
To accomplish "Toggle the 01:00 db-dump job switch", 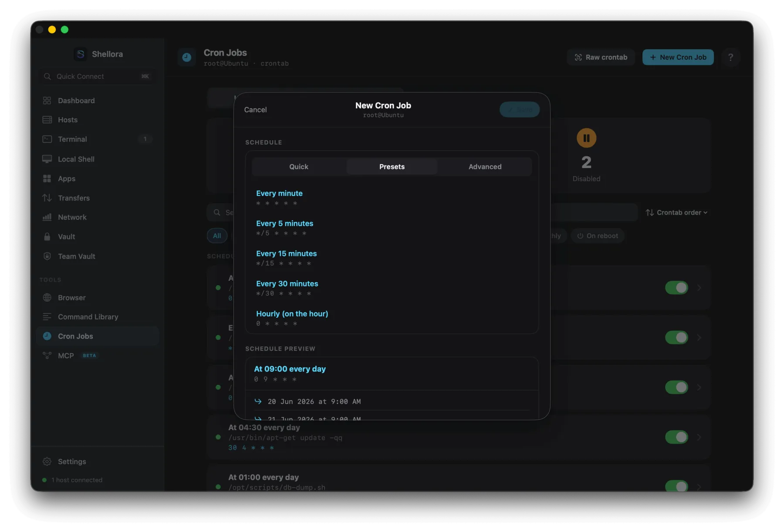I will [x=676, y=486].
